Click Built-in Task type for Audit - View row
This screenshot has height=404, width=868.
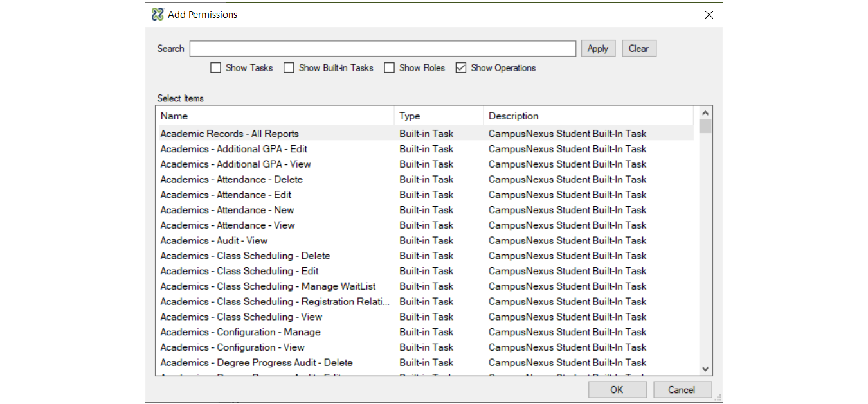426,241
